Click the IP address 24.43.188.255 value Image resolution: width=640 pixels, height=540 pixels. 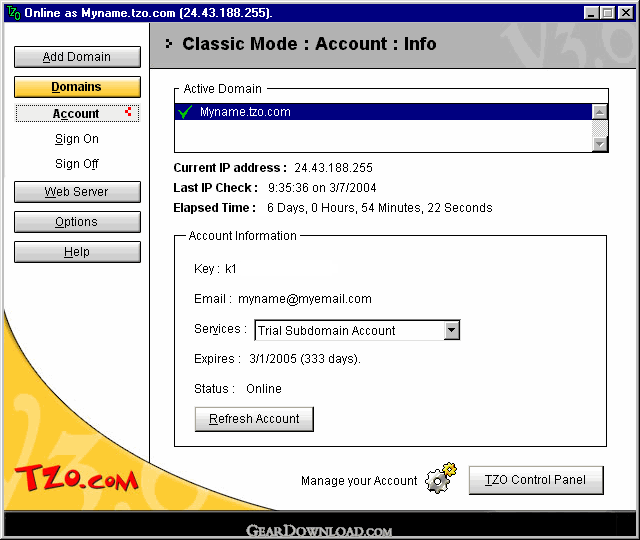(333, 168)
